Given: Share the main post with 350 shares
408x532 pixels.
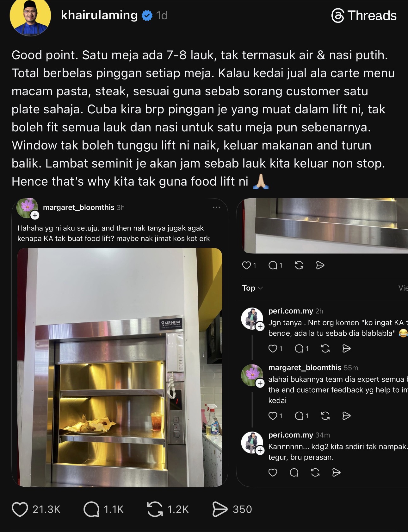Looking at the screenshot, I should coord(220,509).
